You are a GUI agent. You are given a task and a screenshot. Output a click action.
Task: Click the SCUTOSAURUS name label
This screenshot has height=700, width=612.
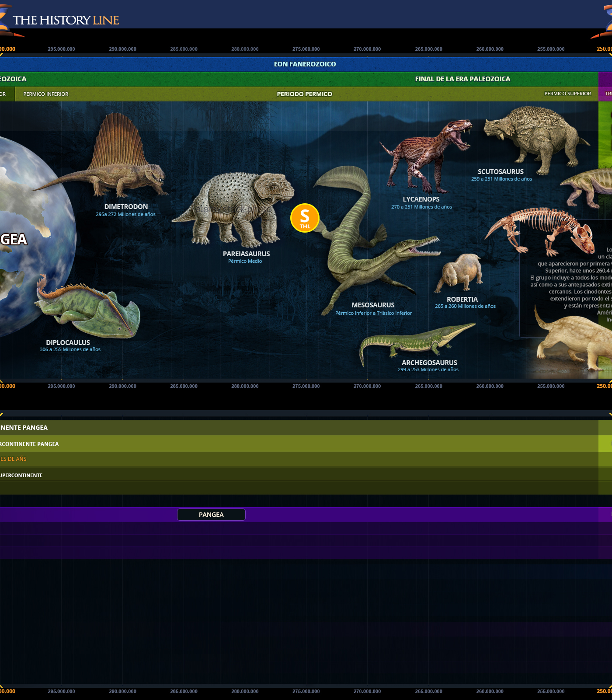coord(501,172)
